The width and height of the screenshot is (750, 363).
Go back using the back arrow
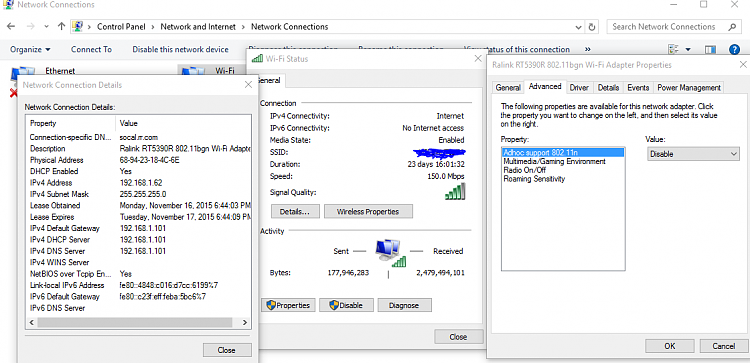click(11, 27)
